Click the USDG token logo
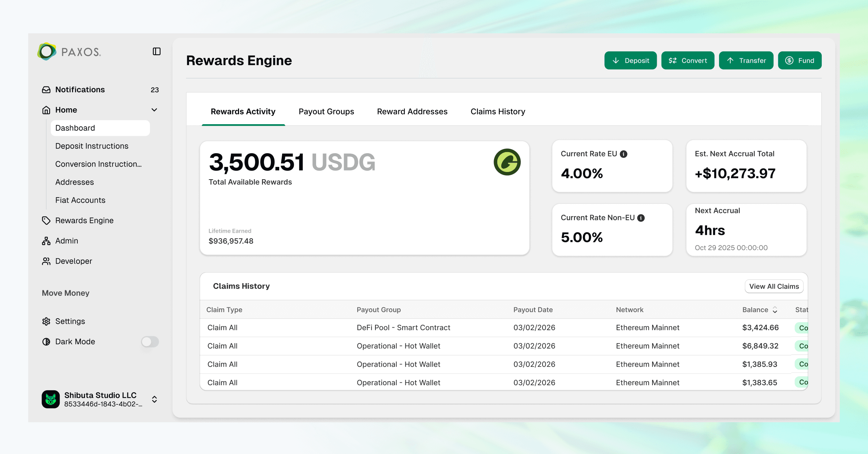Viewport: 868px width, 454px height. 507,162
